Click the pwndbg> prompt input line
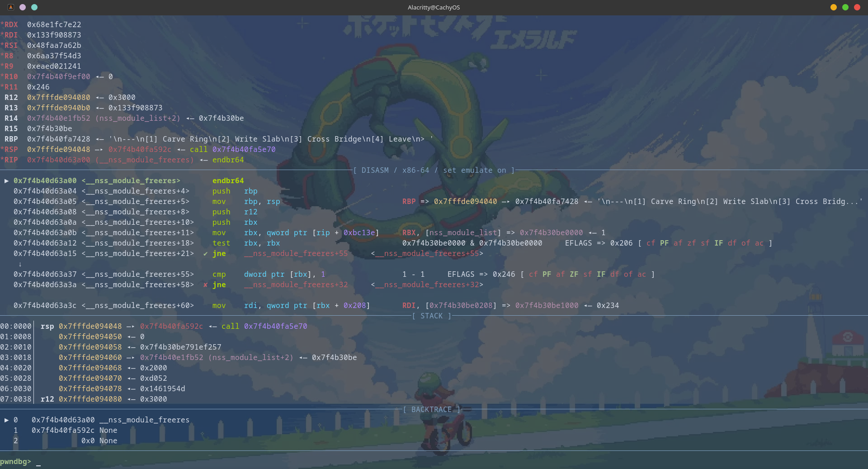The image size is (868, 469). point(434,462)
